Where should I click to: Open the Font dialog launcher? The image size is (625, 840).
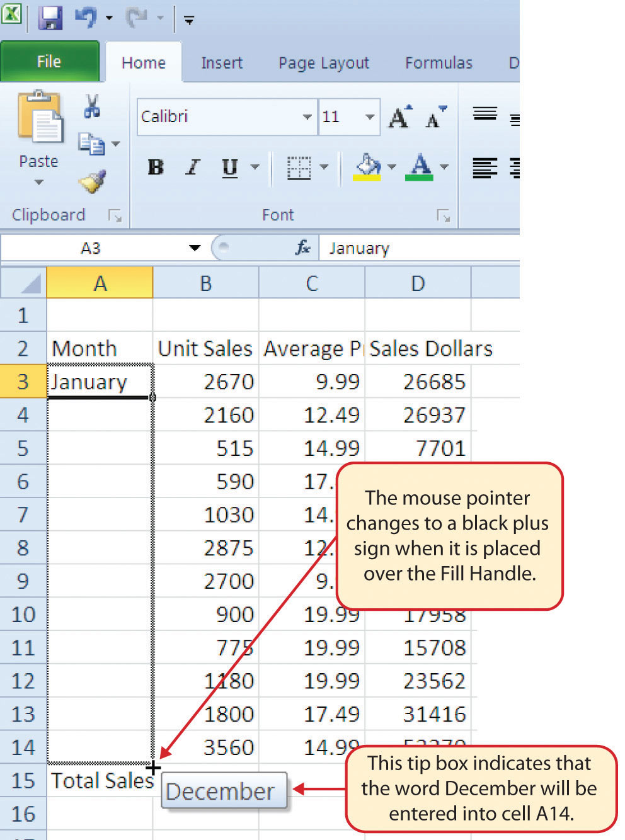(x=444, y=216)
